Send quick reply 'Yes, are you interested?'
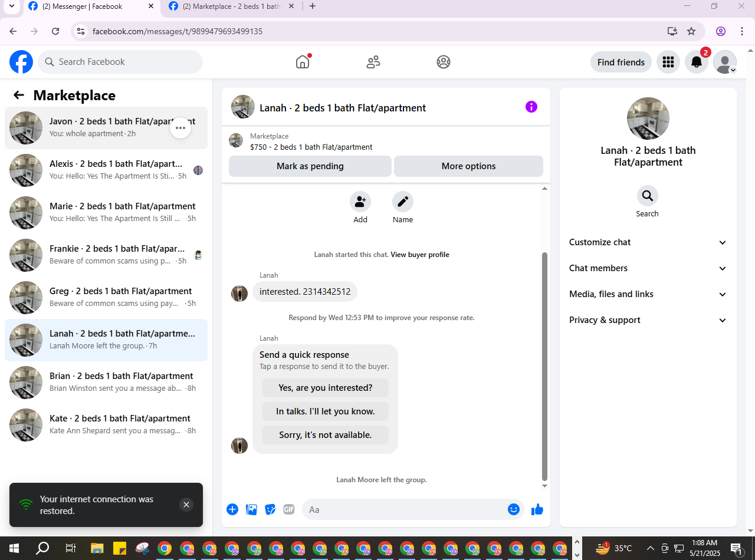Viewport: 755px width, 560px height. (x=326, y=388)
